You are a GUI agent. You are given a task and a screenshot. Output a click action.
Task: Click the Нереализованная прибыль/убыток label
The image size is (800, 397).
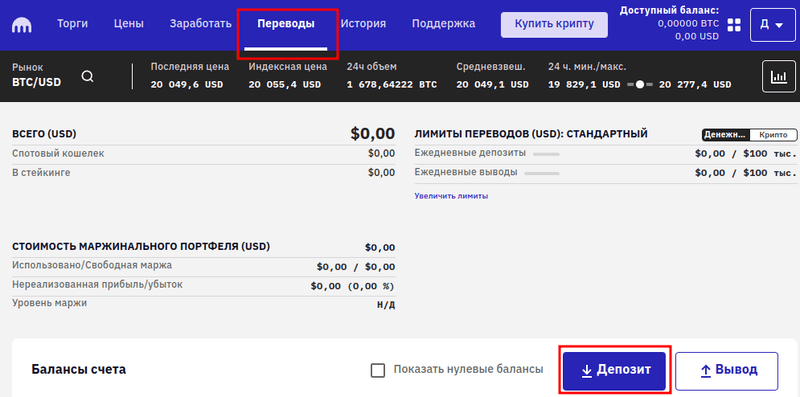click(x=97, y=284)
